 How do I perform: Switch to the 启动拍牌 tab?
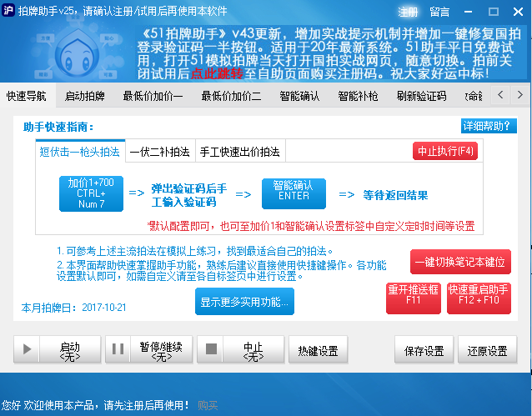pyautogui.click(x=85, y=96)
